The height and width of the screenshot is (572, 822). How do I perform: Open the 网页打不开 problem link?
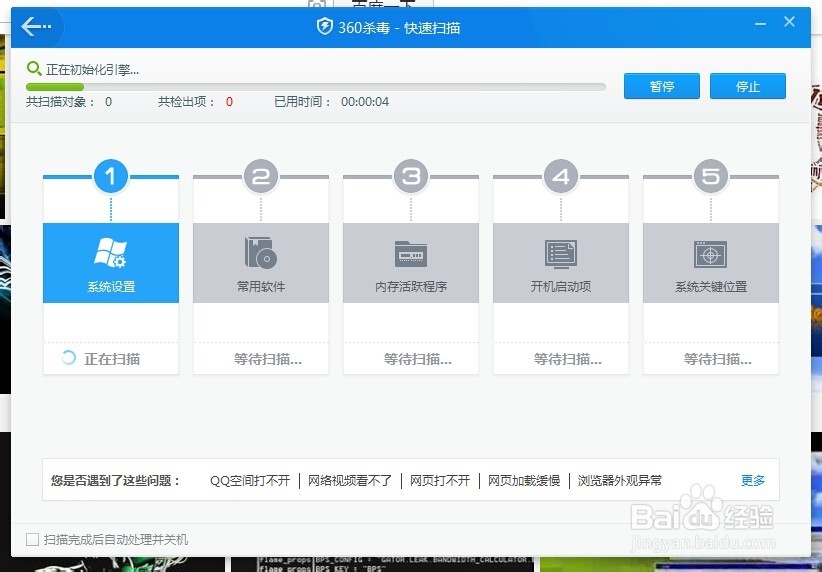coord(440,480)
